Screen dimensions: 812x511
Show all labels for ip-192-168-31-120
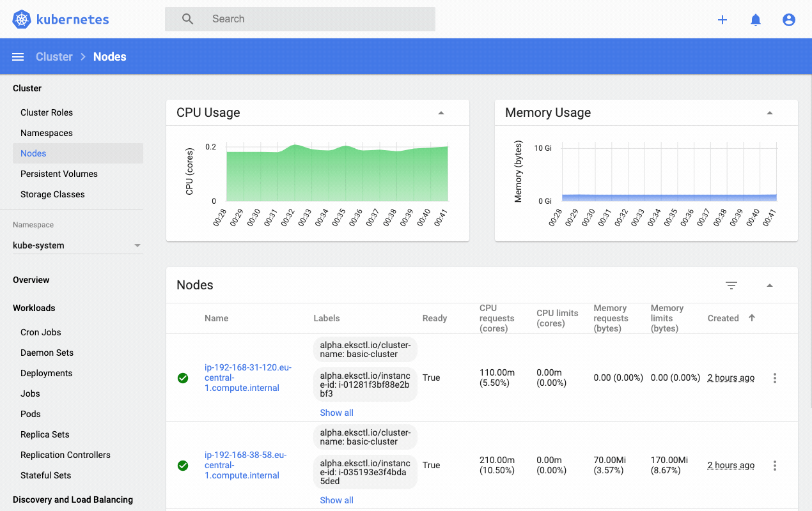(x=336, y=412)
